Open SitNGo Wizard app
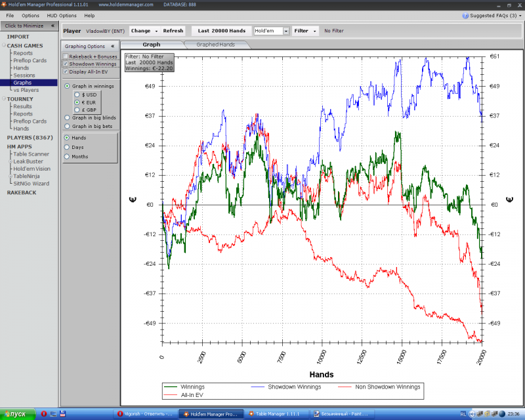The width and height of the screenshot is (525, 420). pyautogui.click(x=31, y=184)
